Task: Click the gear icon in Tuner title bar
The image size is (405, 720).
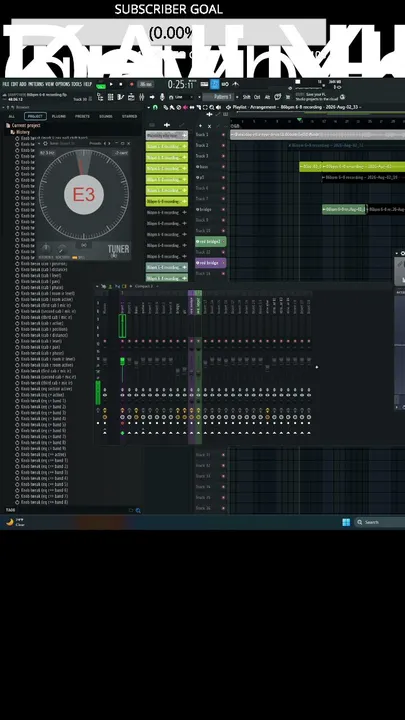Action: point(45,143)
